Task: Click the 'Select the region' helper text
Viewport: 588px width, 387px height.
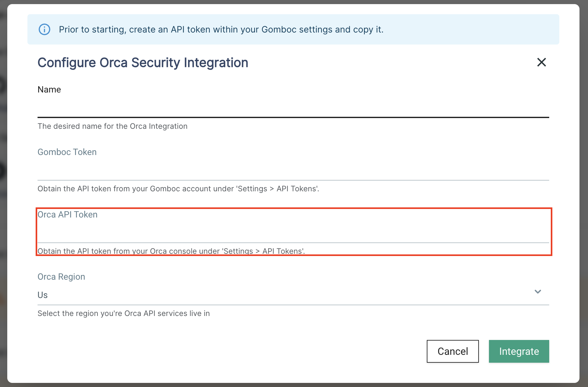Action: click(x=124, y=313)
